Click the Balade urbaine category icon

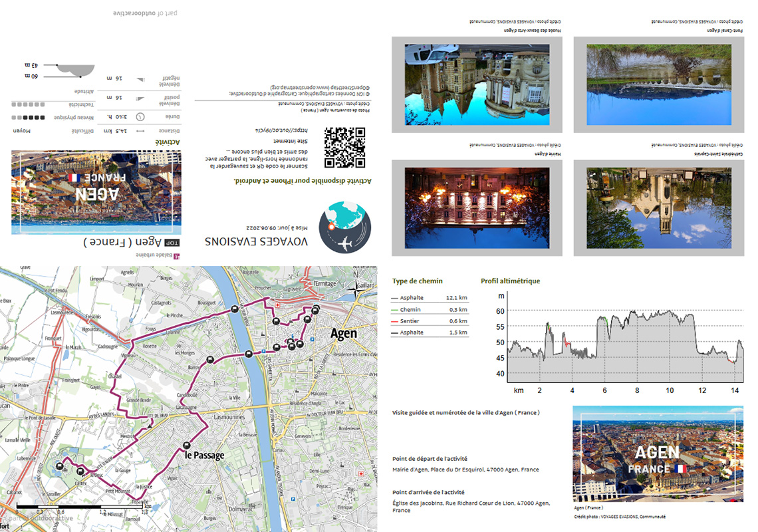click(x=176, y=256)
